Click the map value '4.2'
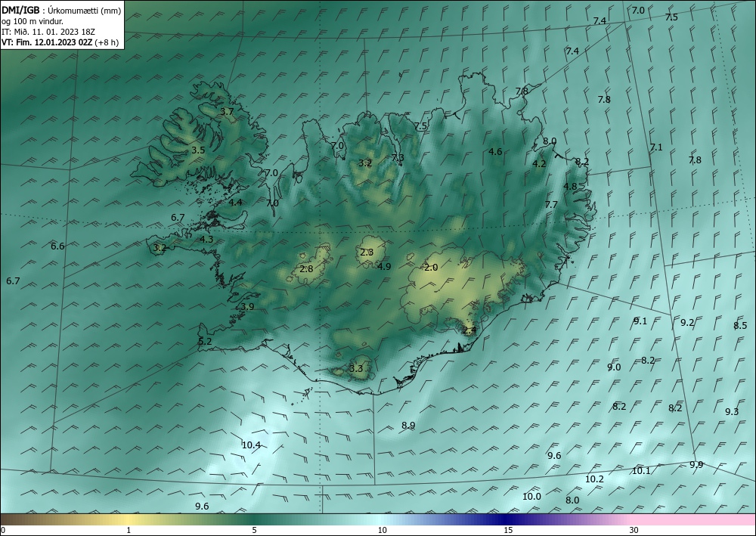 539,164
